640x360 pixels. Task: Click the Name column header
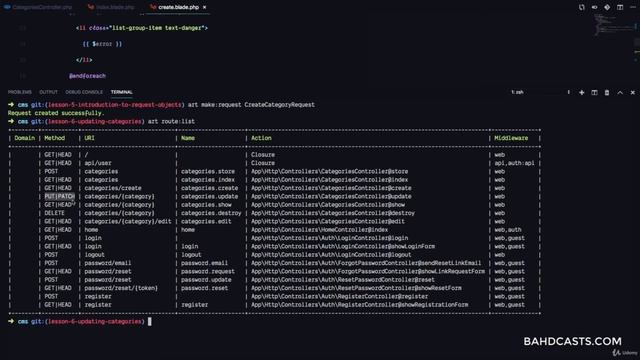[188, 138]
